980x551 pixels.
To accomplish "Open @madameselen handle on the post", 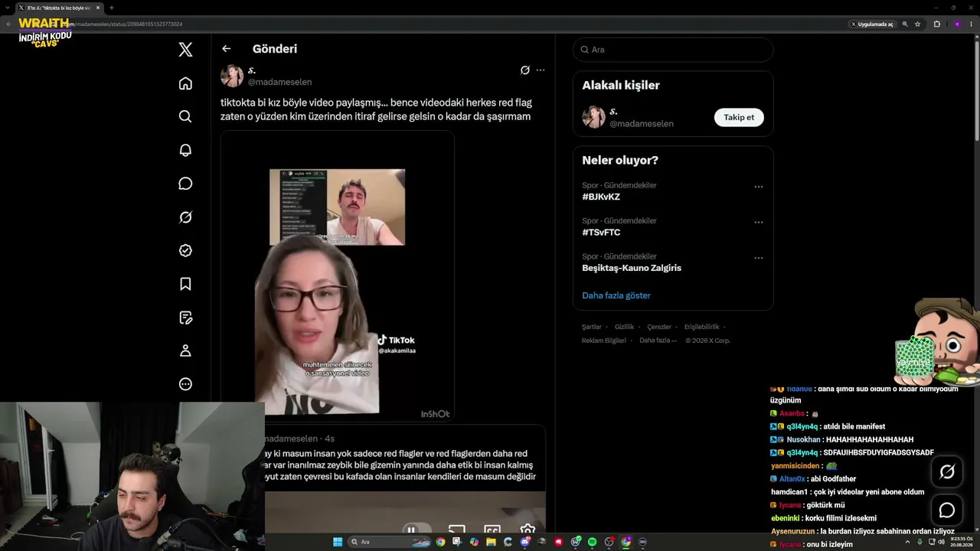I will (279, 82).
